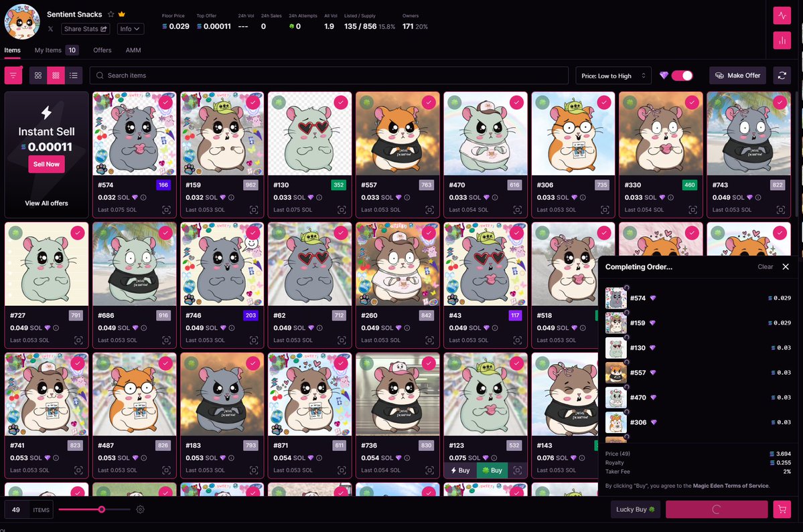Screen dimensions: 803x532
Task: Switch to the My Items tab
Action: pyautogui.click(x=56, y=50)
